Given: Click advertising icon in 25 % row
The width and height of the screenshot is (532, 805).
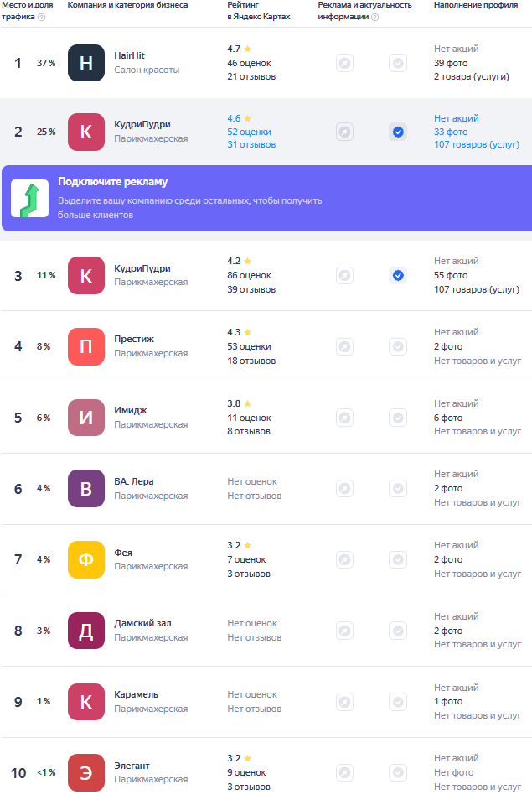Looking at the screenshot, I should click(344, 132).
